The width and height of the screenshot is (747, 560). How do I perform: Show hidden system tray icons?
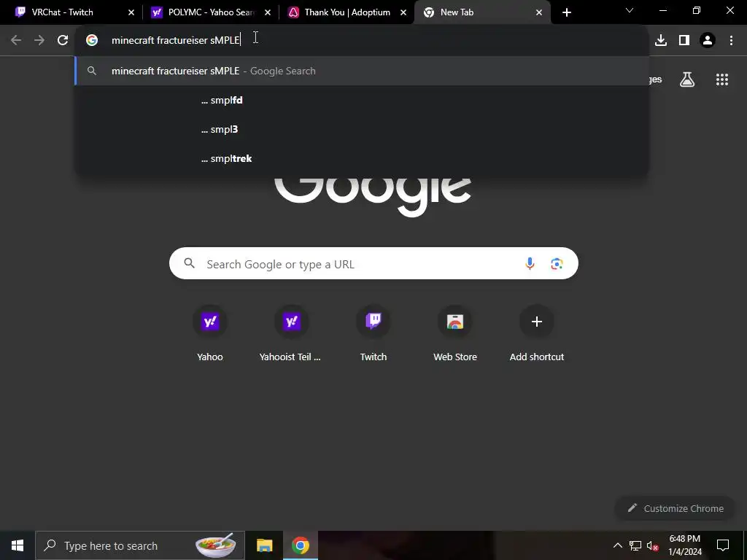(617, 545)
